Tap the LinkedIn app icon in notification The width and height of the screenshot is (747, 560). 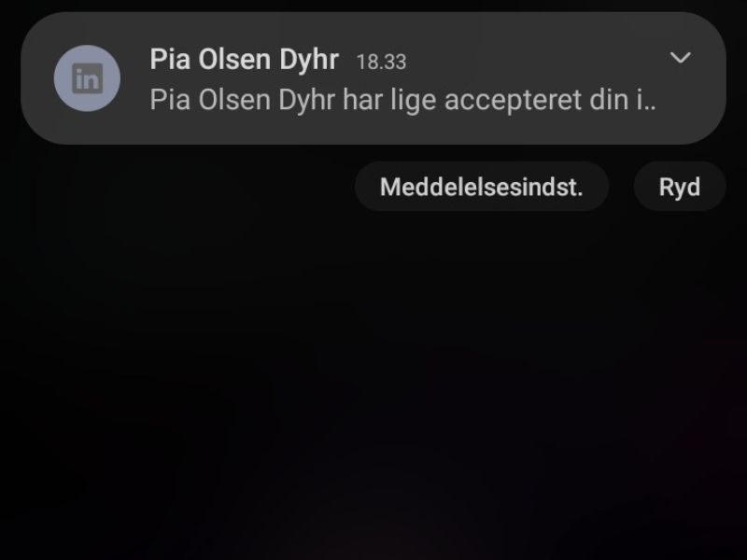[87, 78]
